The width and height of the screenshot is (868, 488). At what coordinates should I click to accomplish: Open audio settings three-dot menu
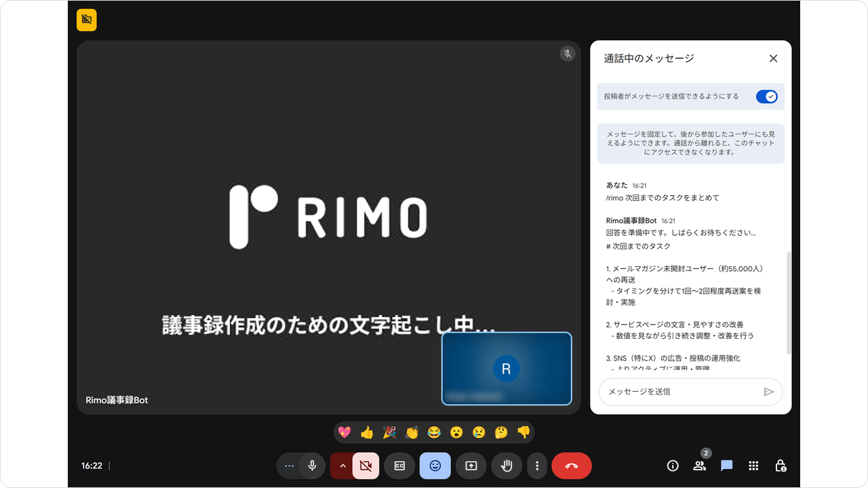click(289, 466)
